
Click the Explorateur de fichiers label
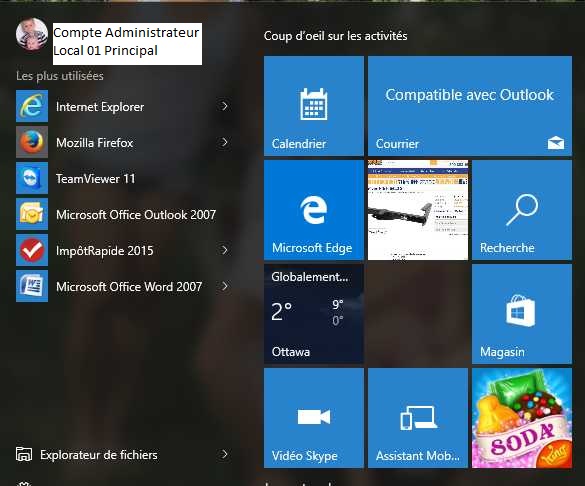click(x=98, y=455)
